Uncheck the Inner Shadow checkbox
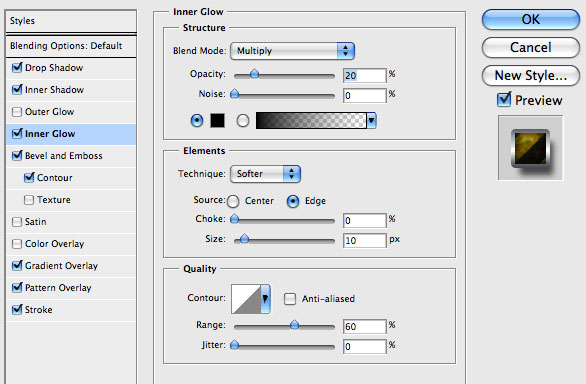 click(17, 90)
